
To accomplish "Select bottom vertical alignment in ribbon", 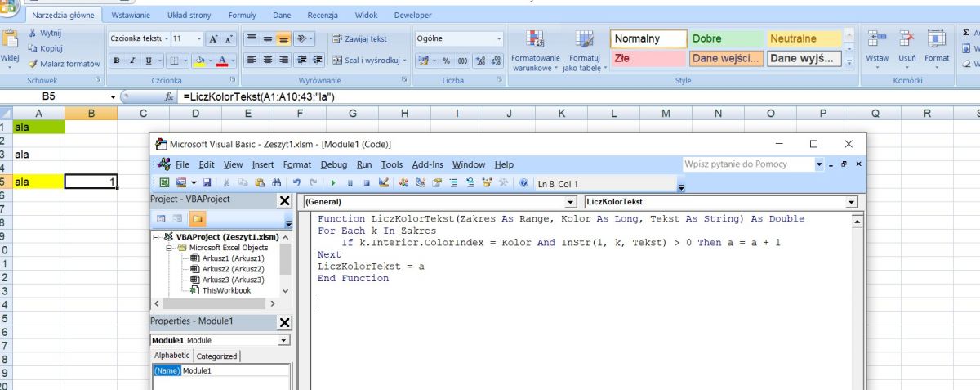I will point(283,38).
